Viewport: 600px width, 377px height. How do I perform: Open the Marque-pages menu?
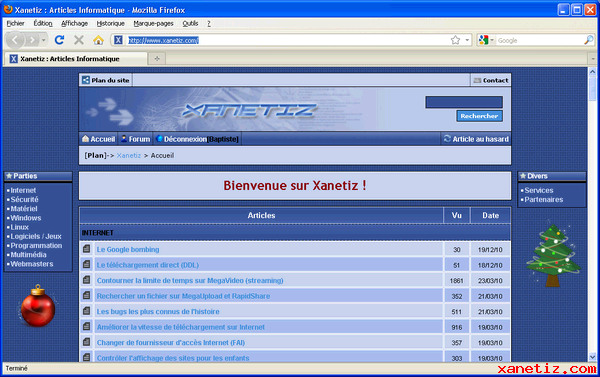tap(153, 23)
